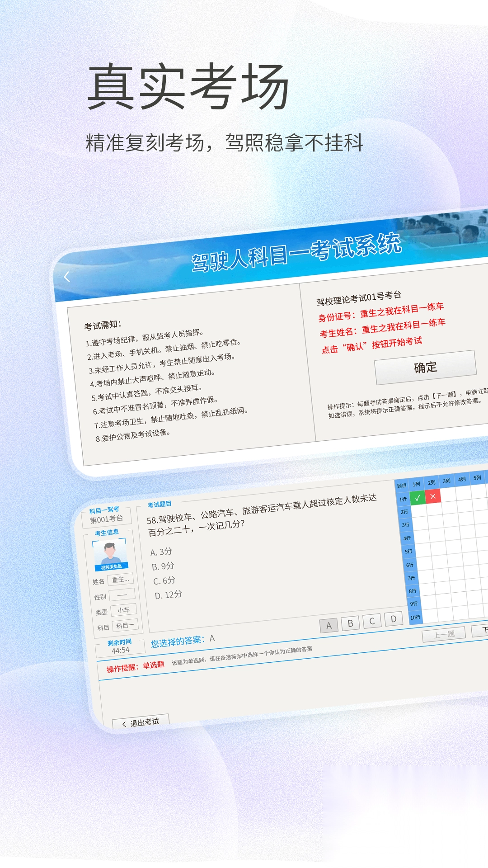The image size is (488, 868).
Task: Click the green checkmark cell in answer grid
Action: click(418, 498)
